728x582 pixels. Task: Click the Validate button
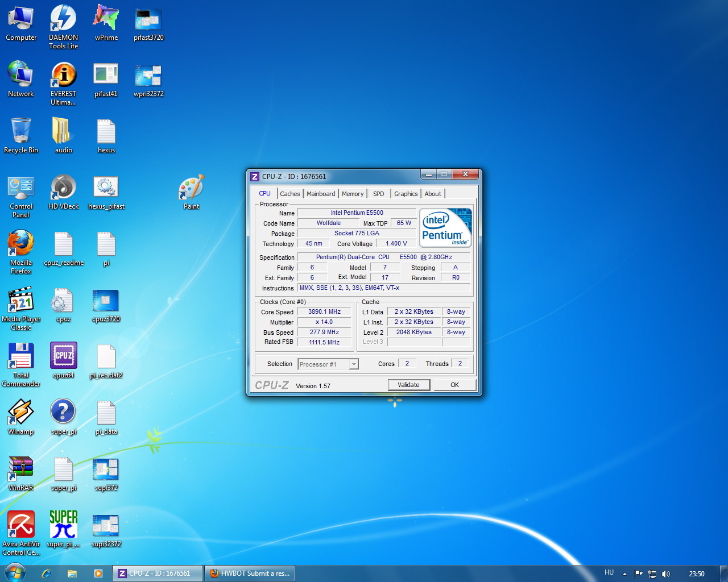408,385
